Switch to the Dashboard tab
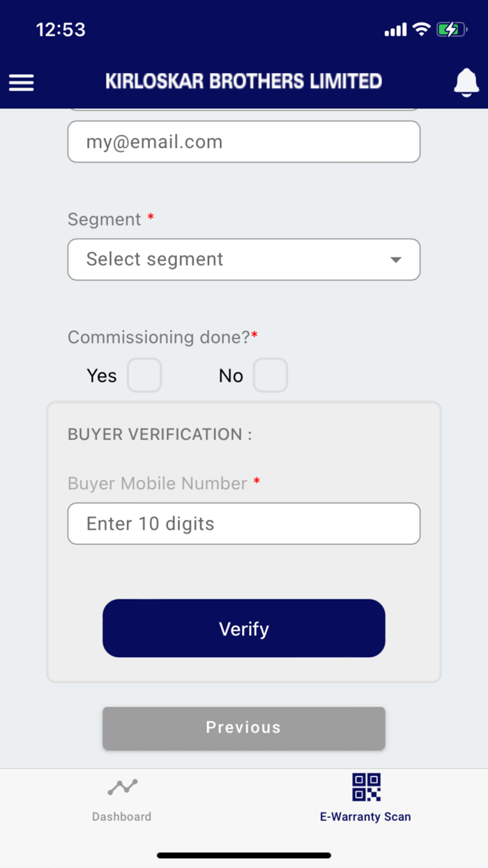This screenshot has height=868, width=488. tap(122, 816)
